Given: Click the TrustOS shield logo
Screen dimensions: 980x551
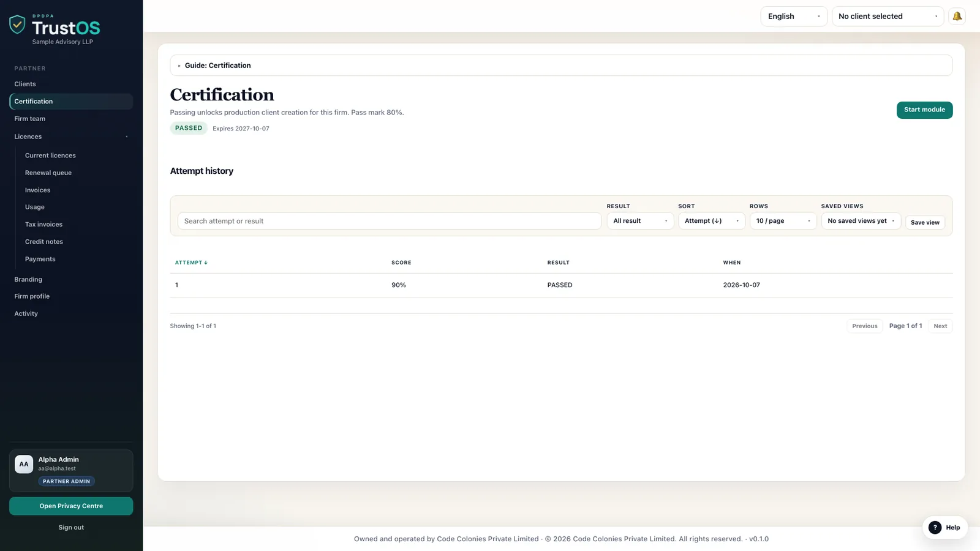Looking at the screenshot, I should [17, 24].
